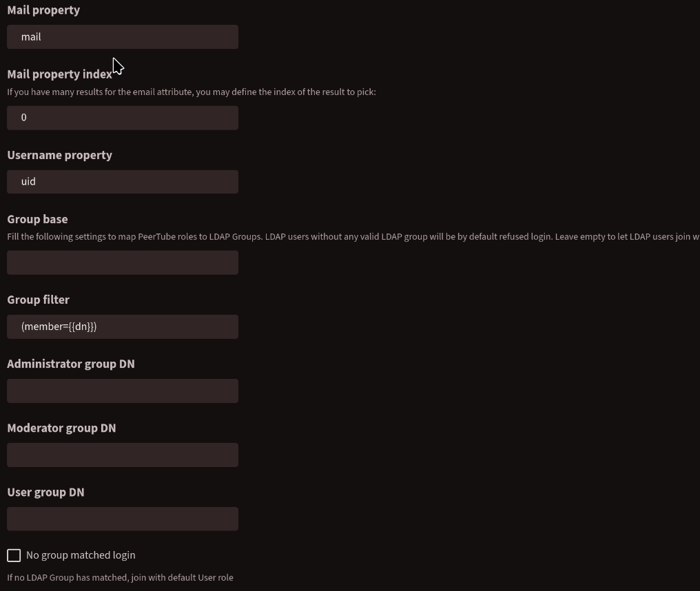Select the User group DN field
The width and height of the screenshot is (700, 591).
tap(123, 519)
